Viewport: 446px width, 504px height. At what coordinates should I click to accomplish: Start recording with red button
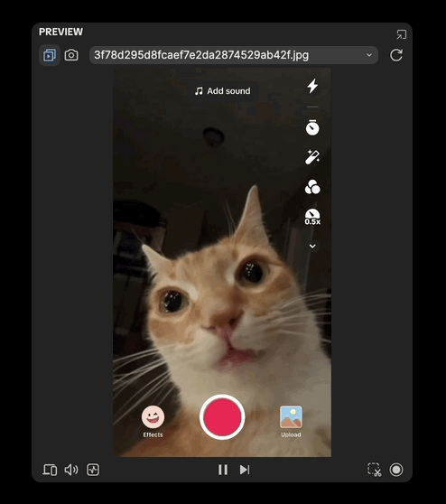click(x=222, y=417)
